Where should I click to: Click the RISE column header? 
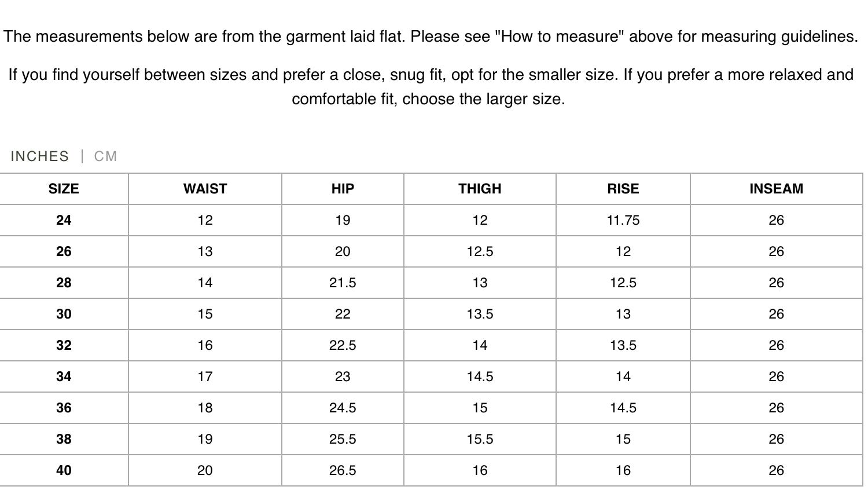point(623,189)
